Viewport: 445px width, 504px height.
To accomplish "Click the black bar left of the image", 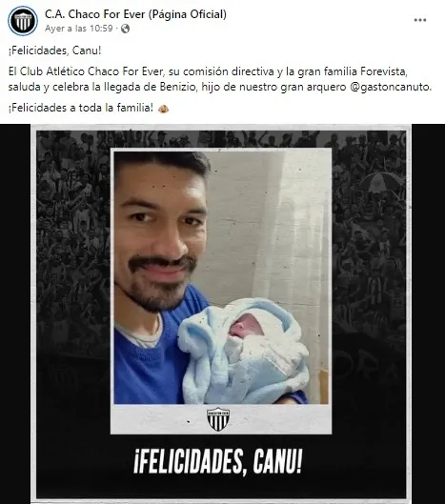I will 15,313.
